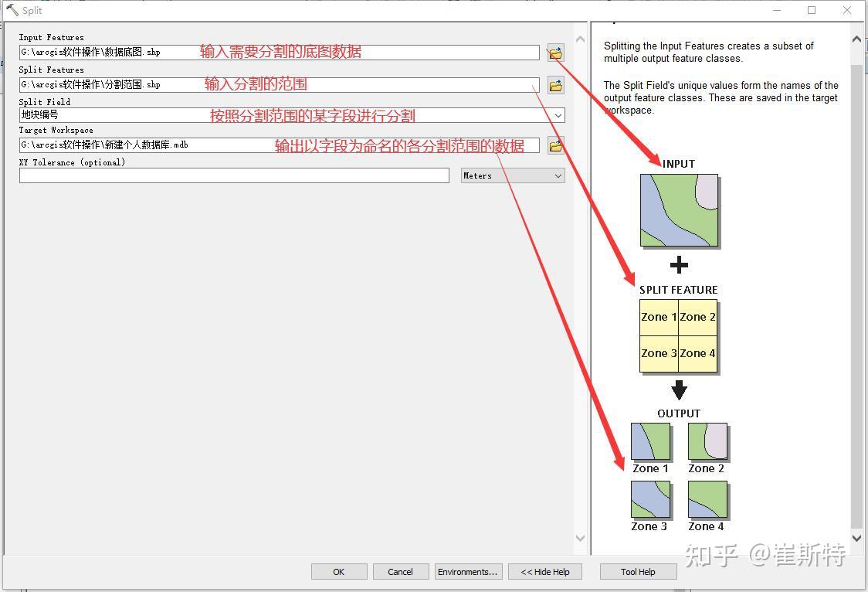Click inside the XY Tolerance input field
Viewport: 868px width, 592px height.
point(232,175)
